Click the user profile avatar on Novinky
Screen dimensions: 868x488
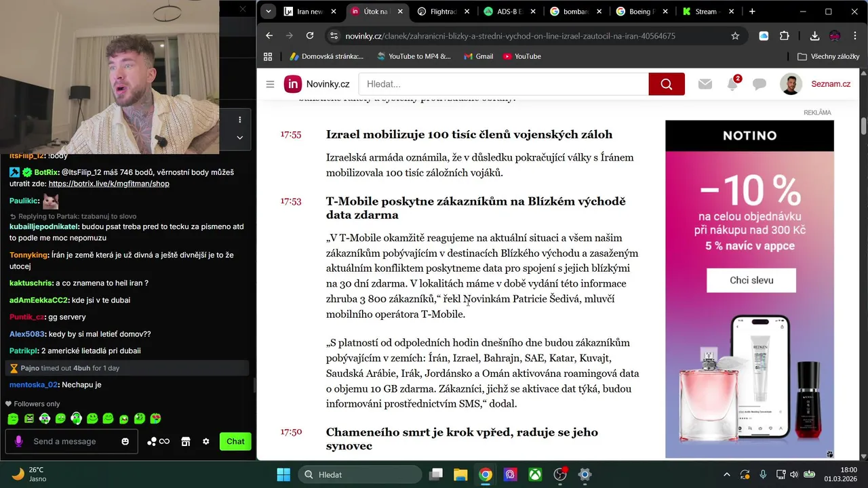[791, 84]
